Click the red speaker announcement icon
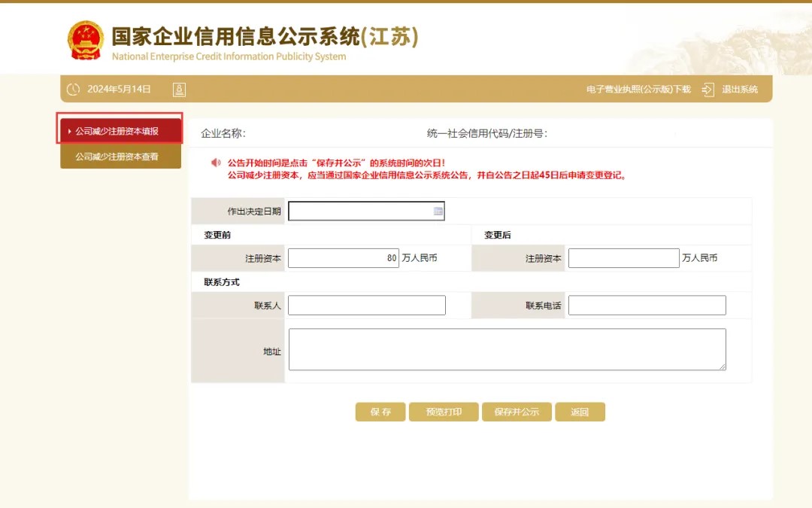Image resolution: width=812 pixels, height=508 pixels. point(216,163)
